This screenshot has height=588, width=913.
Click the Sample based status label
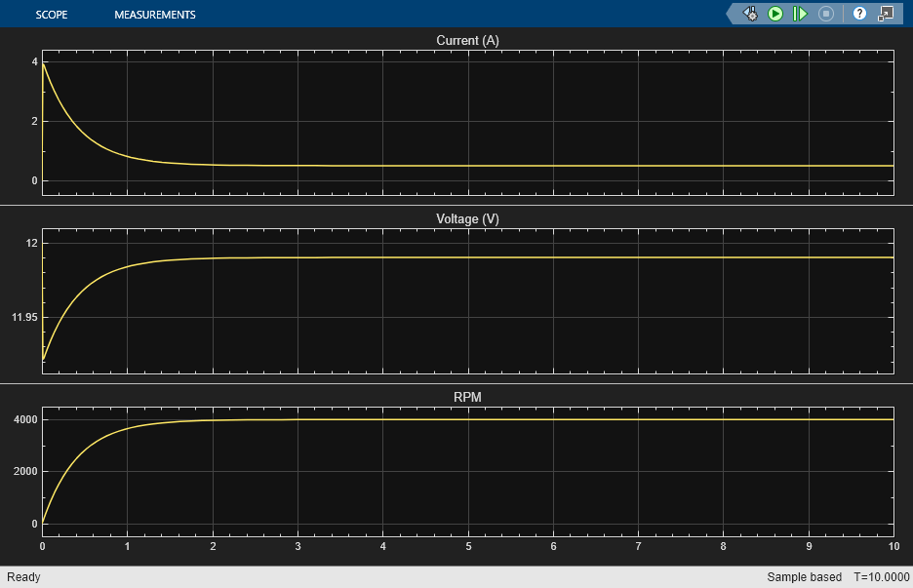pos(804,577)
